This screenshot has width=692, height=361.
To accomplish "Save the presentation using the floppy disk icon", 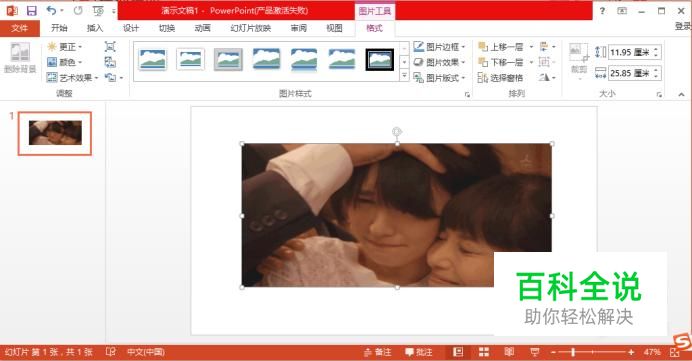I will tap(31, 11).
